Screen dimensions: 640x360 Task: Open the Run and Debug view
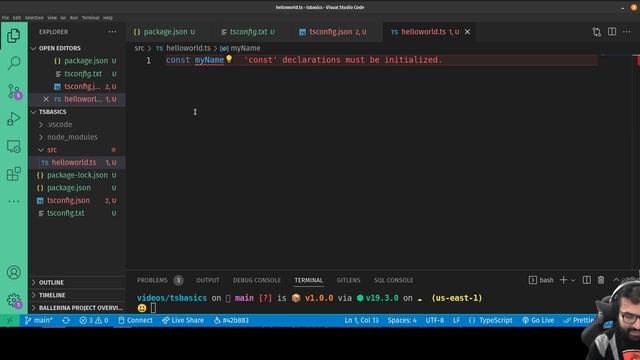click(x=13, y=119)
